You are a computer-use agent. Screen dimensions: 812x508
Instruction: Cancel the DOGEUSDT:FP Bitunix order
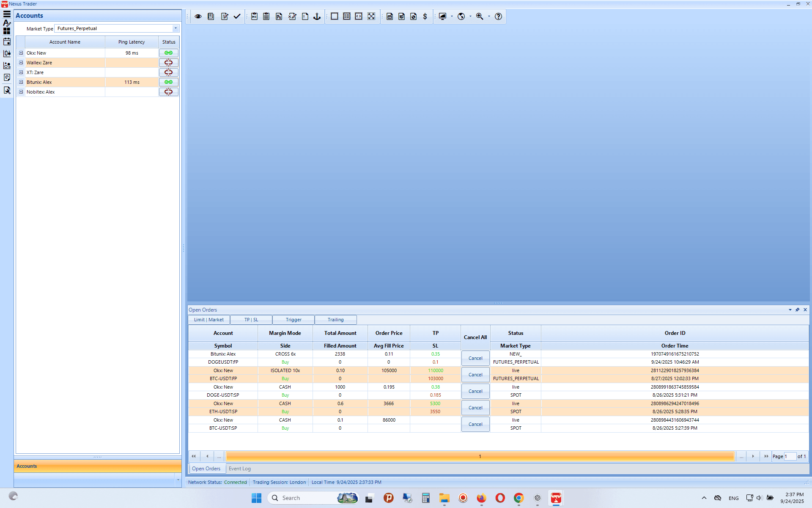click(475, 358)
